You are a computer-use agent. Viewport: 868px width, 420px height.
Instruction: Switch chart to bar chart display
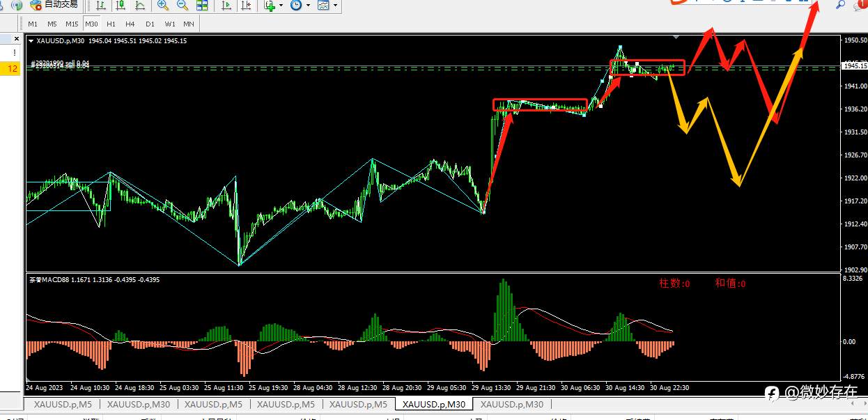coord(101,6)
